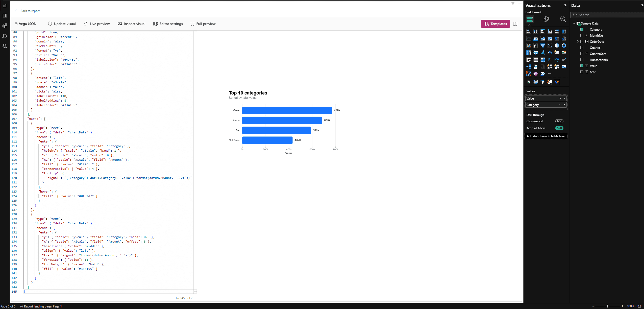
Task: Open the Table view icon in left sidebar
Action: pos(5,16)
